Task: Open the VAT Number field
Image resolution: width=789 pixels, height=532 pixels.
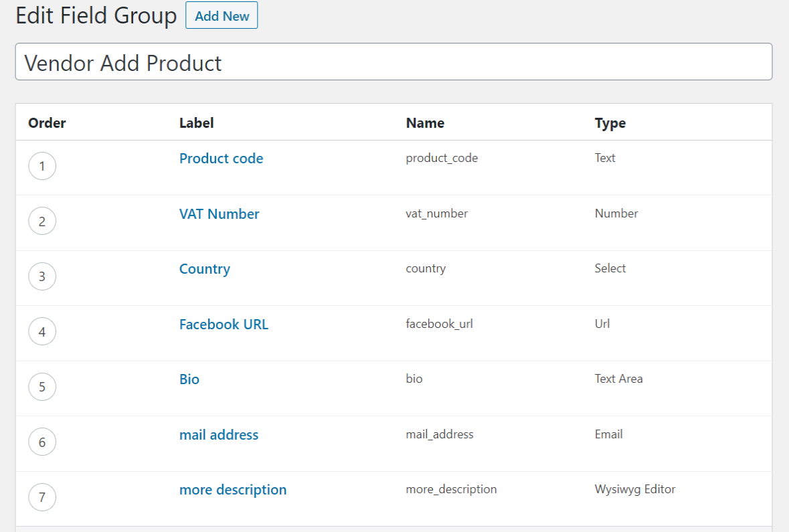Action: 219,213
